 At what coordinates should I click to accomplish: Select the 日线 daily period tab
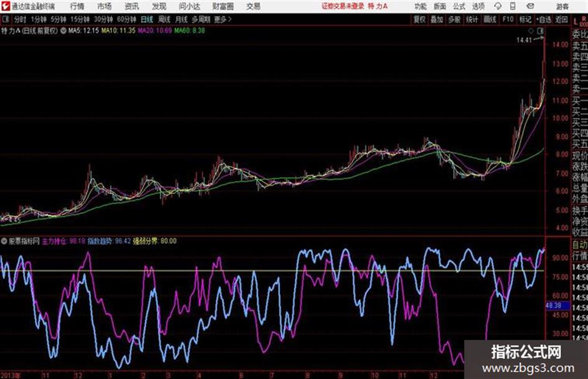coord(147,19)
